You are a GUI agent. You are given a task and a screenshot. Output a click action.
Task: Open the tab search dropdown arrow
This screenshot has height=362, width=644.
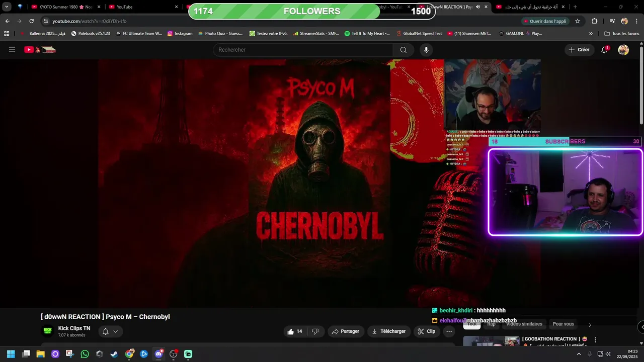[x=7, y=7]
